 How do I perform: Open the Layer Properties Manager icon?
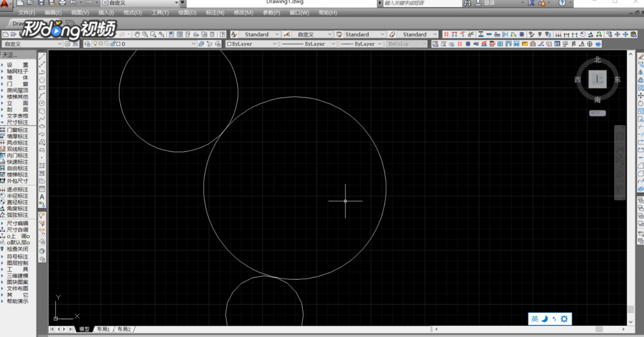pyautogui.click(x=87, y=44)
